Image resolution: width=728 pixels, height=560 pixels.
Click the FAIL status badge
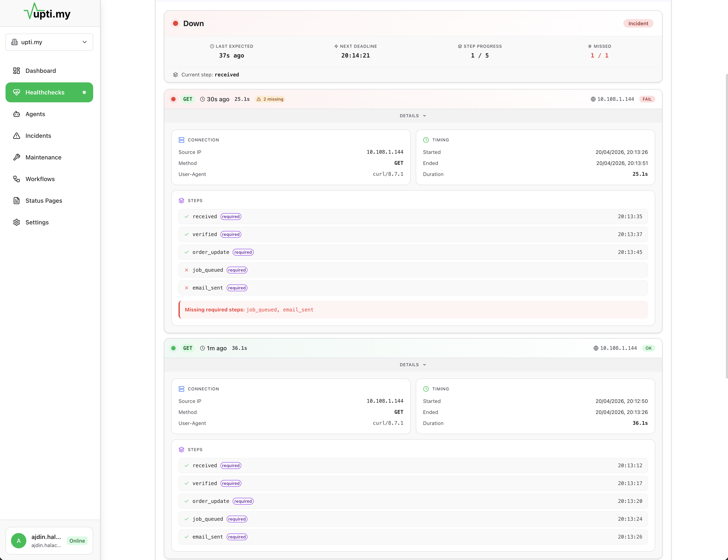click(647, 99)
